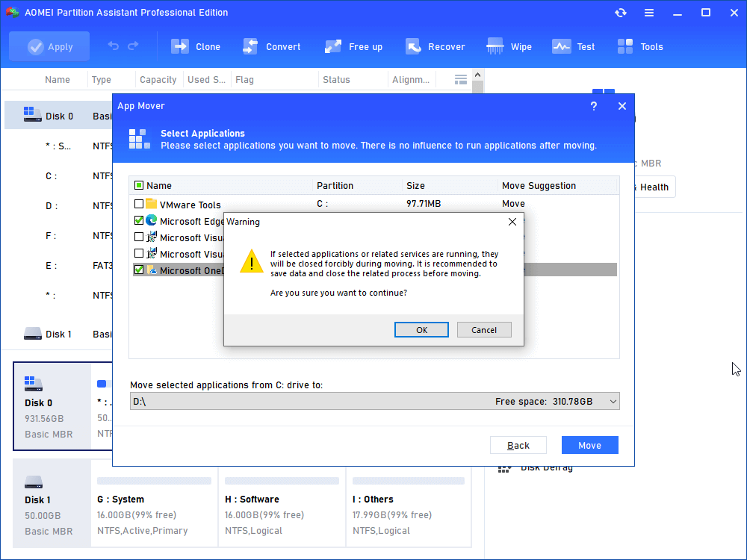The width and height of the screenshot is (747, 560).
Task: Click Cancel in the Warning dialog
Action: [x=484, y=330]
